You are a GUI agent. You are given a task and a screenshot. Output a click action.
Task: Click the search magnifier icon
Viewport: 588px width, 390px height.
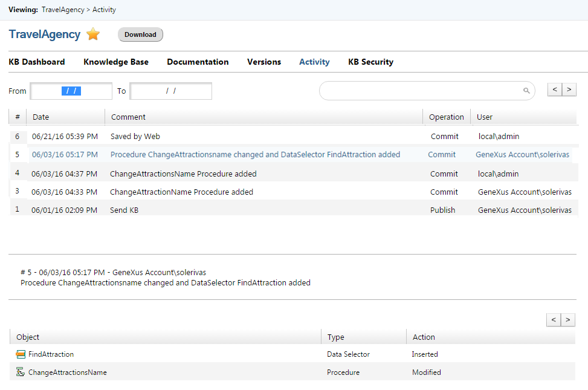tap(526, 91)
